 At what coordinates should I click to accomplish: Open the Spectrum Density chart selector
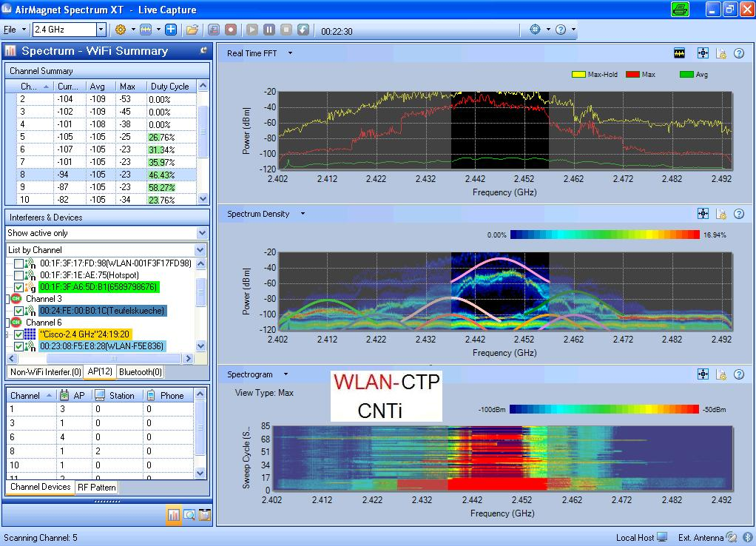pyautogui.click(x=303, y=214)
